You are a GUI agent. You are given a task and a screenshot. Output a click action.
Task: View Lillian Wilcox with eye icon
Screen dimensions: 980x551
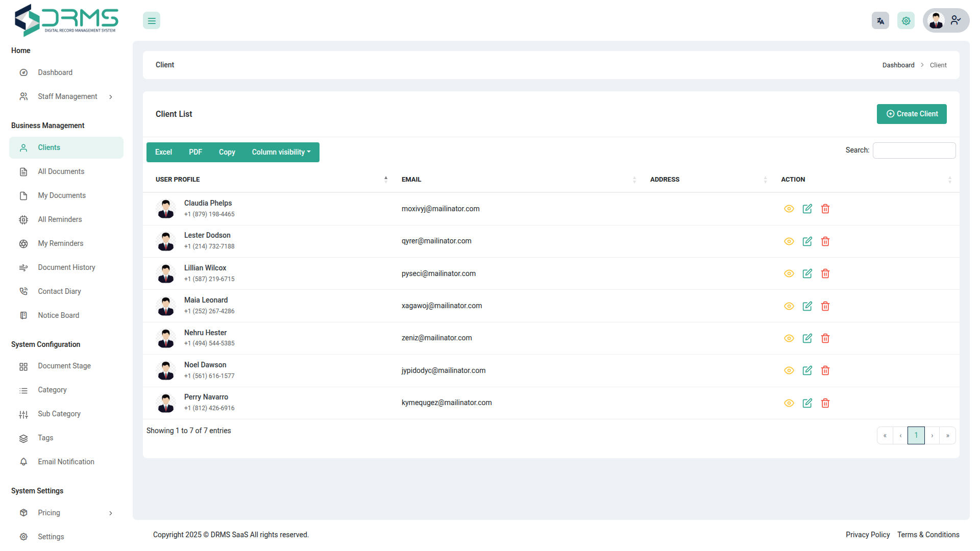789,273
